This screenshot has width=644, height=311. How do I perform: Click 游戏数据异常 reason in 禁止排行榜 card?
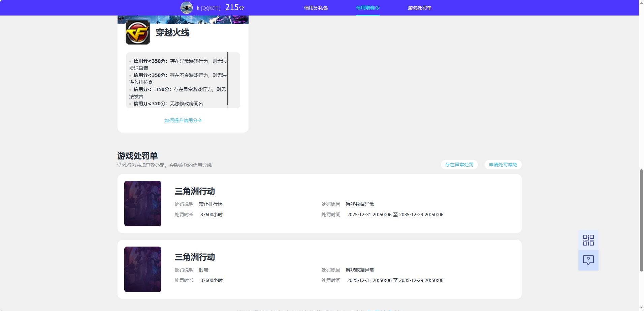point(360,204)
